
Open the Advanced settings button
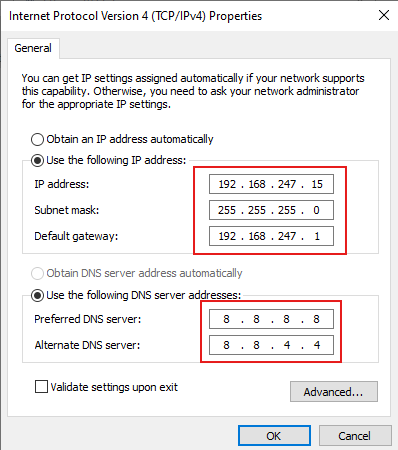(x=334, y=392)
